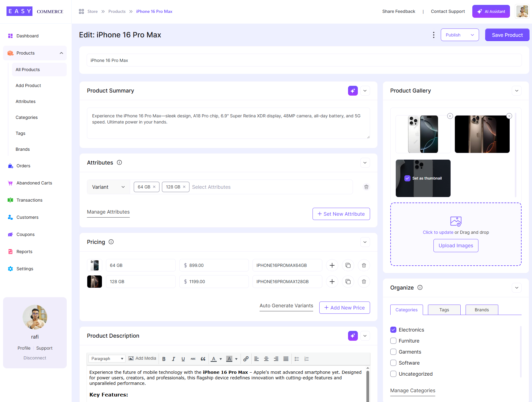The width and height of the screenshot is (532, 402).
Task: Click Add New Price button
Action: [x=344, y=308]
